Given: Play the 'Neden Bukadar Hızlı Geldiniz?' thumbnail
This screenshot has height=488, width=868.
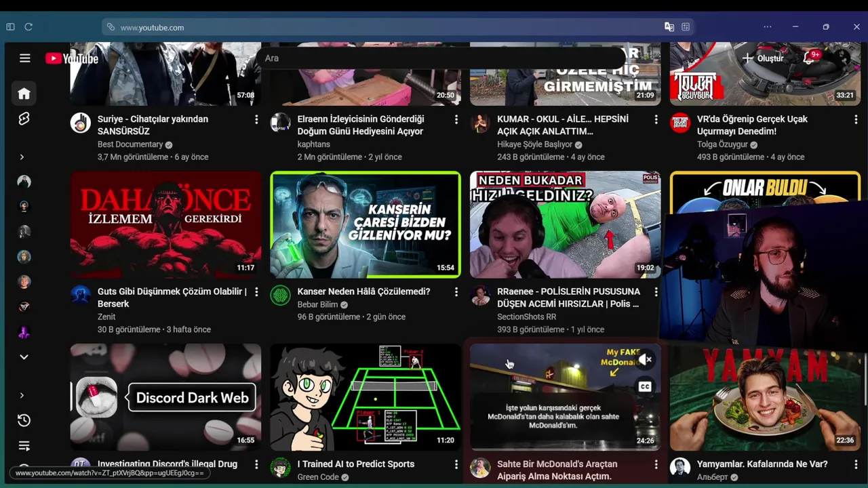Looking at the screenshot, I should 565,224.
